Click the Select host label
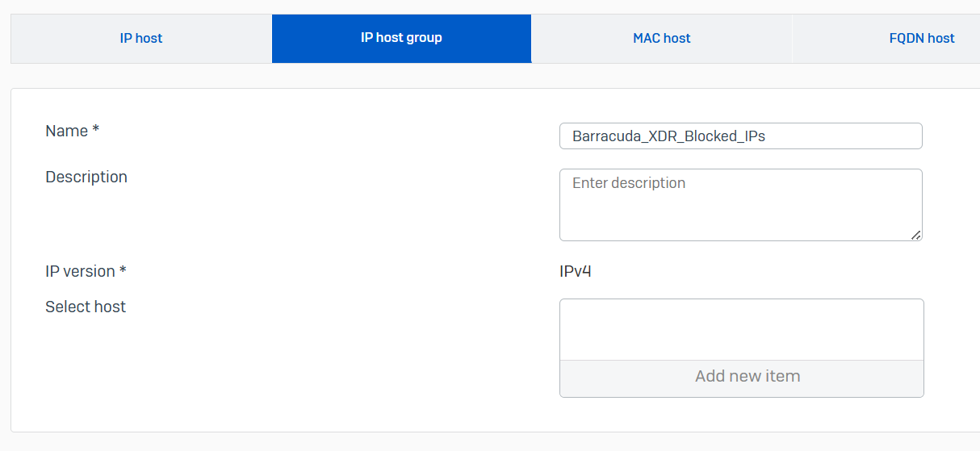This screenshot has width=980, height=451. (86, 307)
